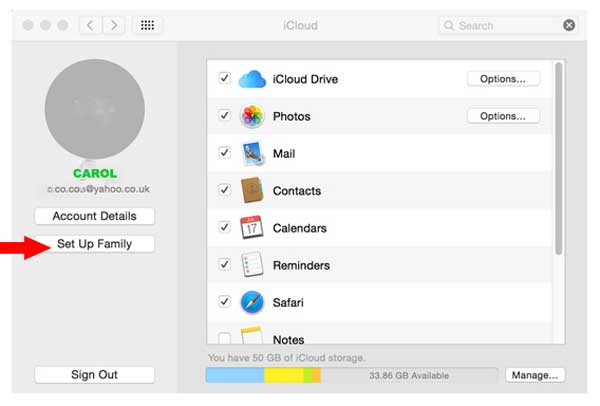The width and height of the screenshot is (600, 406).
Task: Click the Set Up Family button
Action: (x=95, y=244)
